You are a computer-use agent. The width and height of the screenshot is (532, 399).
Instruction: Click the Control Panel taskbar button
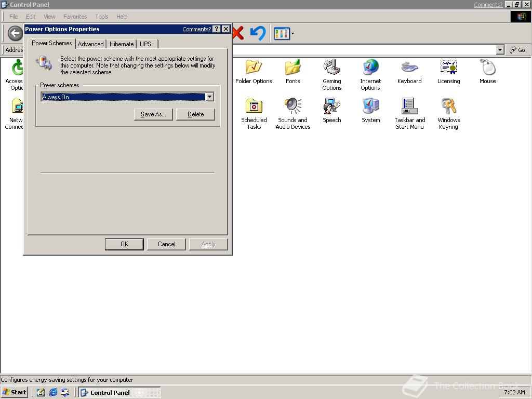tap(119, 392)
